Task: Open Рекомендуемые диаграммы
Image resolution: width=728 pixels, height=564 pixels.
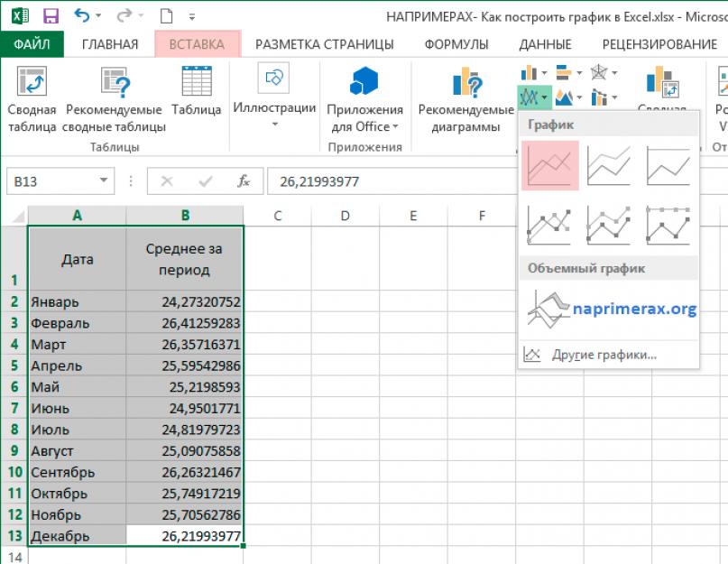Action: (x=465, y=99)
